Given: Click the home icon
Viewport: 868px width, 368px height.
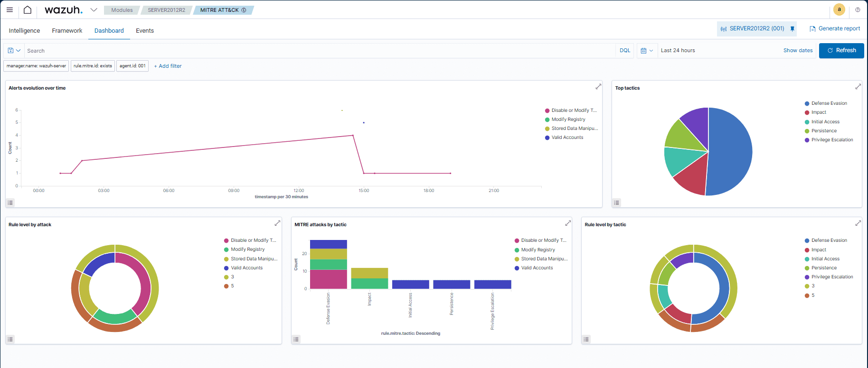Looking at the screenshot, I should (x=28, y=10).
